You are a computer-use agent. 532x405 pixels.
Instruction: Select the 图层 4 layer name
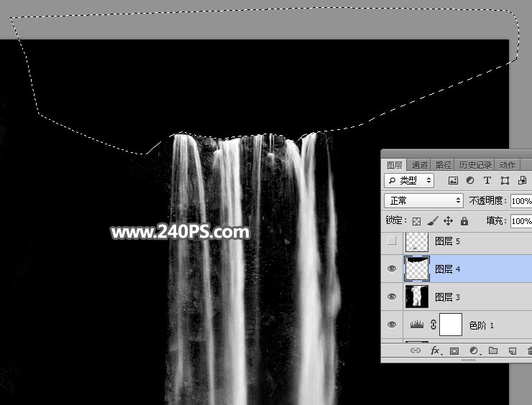[447, 269]
